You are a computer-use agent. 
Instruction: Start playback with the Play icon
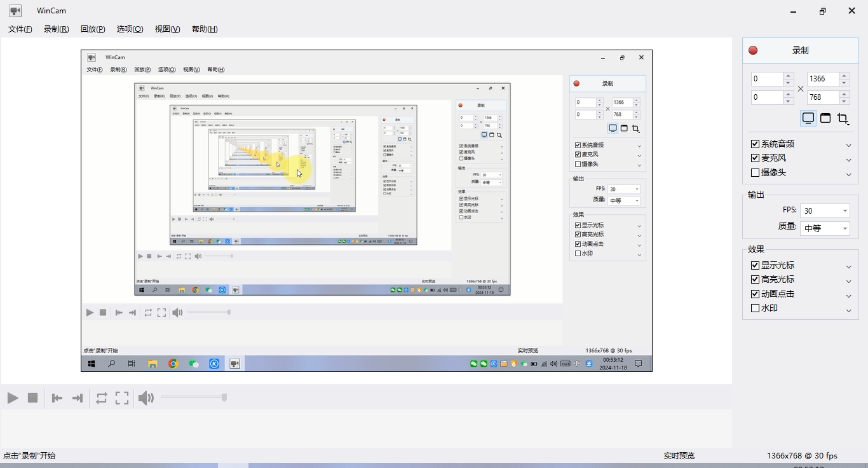13,398
